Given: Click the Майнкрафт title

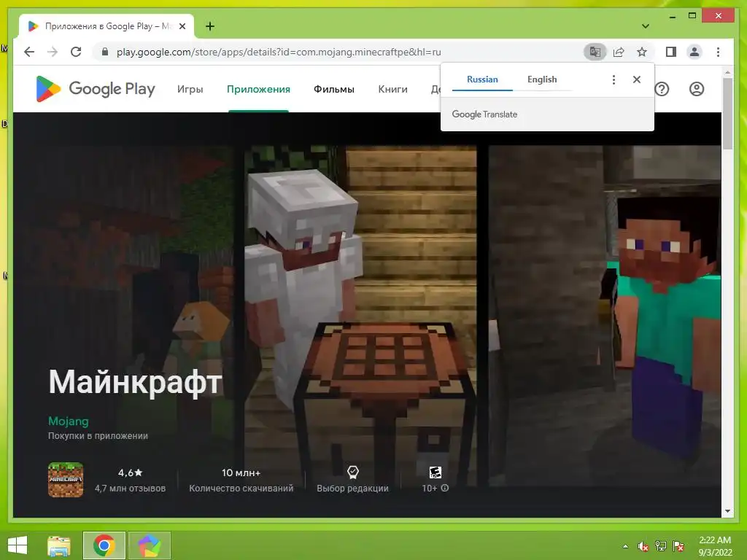Looking at the screenshot, I should (135, 382).
